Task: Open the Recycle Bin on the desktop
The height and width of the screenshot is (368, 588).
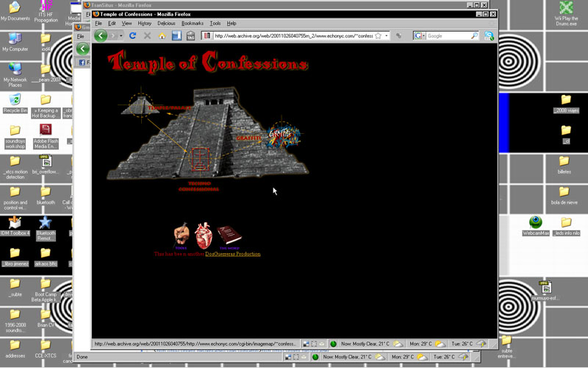Action: [x=15, y=102]
